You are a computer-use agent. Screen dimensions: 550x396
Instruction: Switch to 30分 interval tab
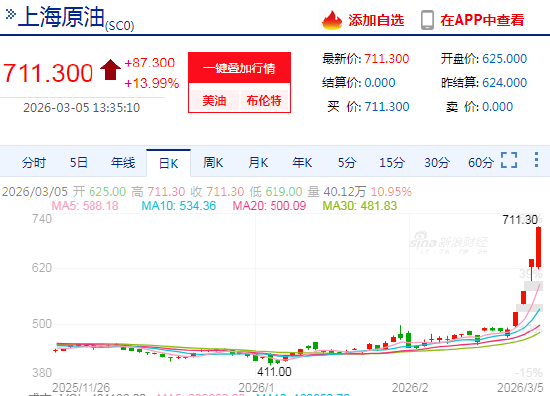[437, 163]
